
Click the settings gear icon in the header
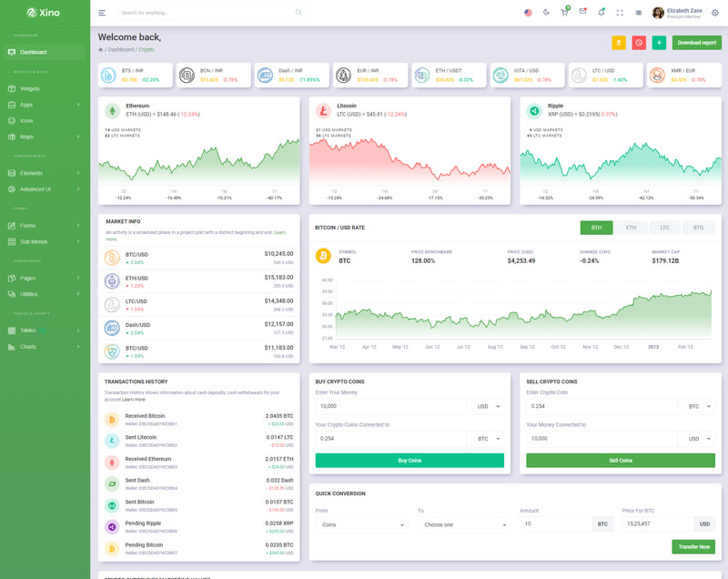click(x=714, y=13)
